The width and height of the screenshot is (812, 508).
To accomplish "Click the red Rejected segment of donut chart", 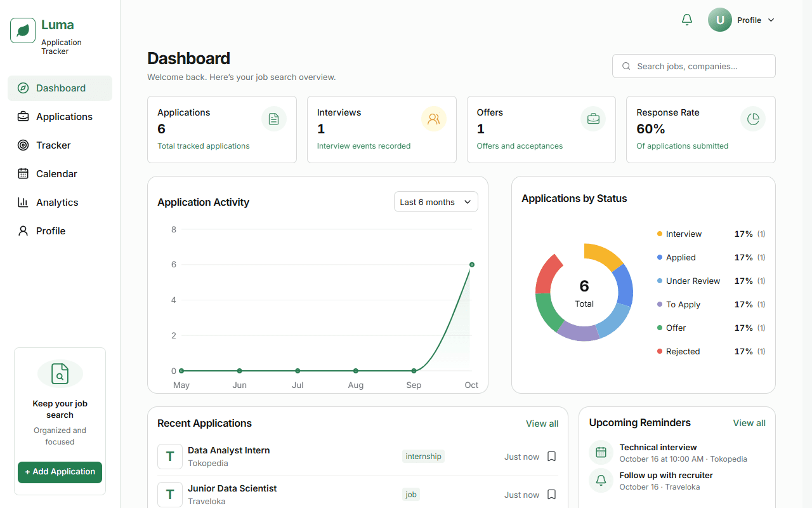I will [x=547, y=275].
